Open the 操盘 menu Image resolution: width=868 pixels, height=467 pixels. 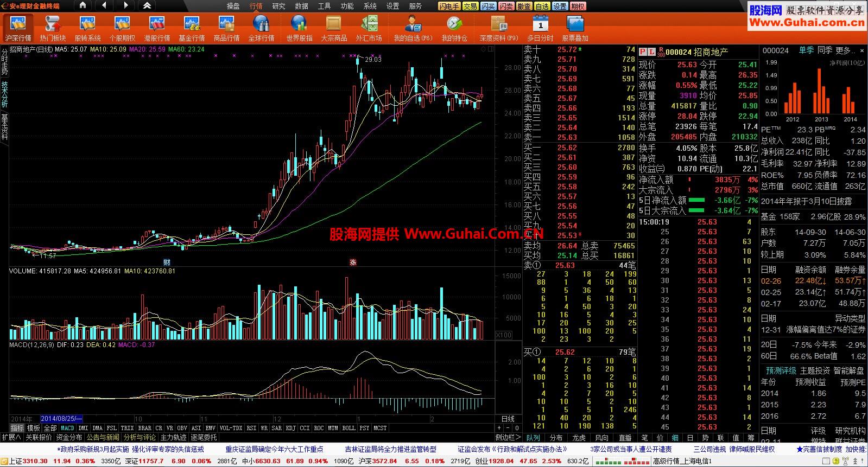[x=233, y=6]
